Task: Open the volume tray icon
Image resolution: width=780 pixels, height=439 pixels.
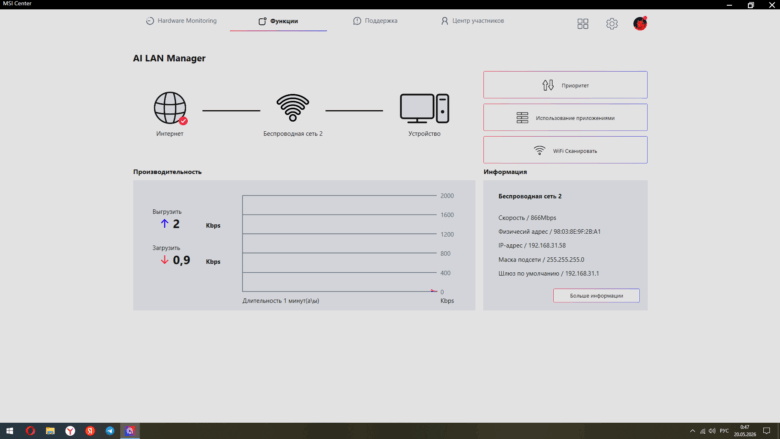Action: pyautogui.click(x=712, y=431)
